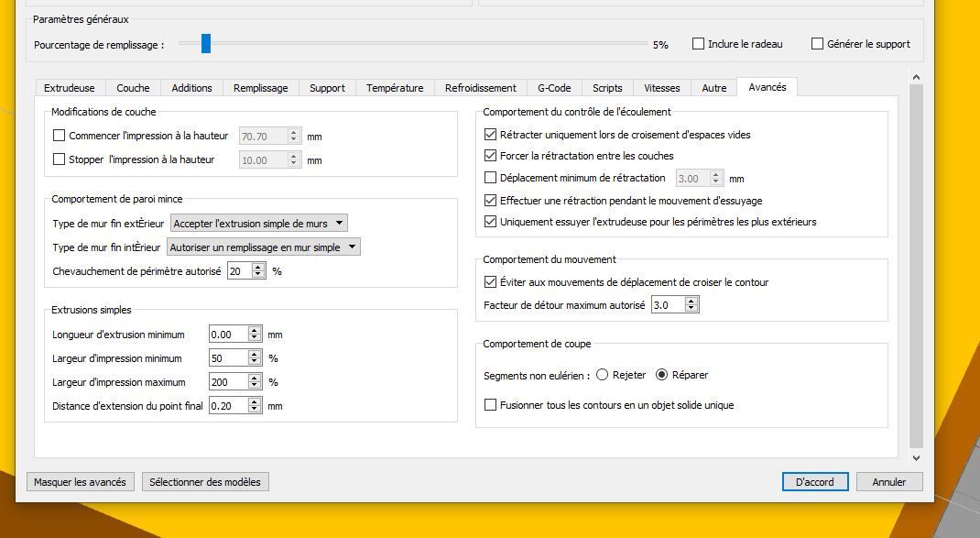Click the Facteur de détour maximum value field
The width and height of the screenshot is (980, 538).
(669, 304)
